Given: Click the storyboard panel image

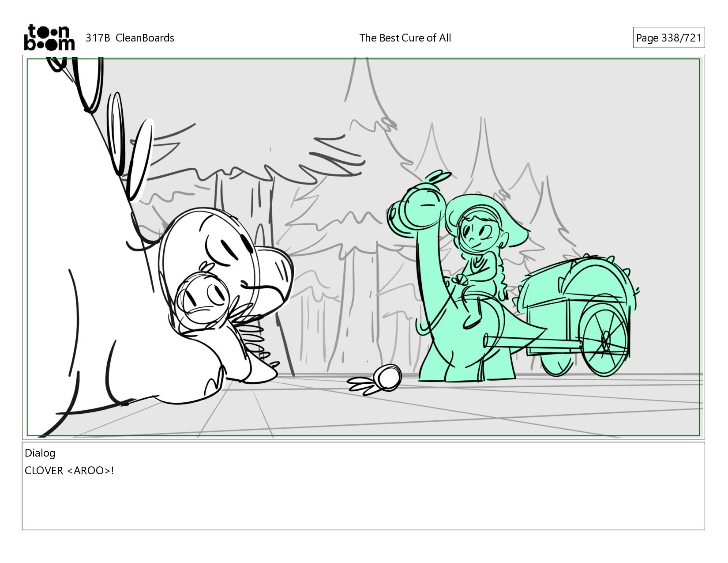Looking at the screenshot, I should [x=363, y=247].
